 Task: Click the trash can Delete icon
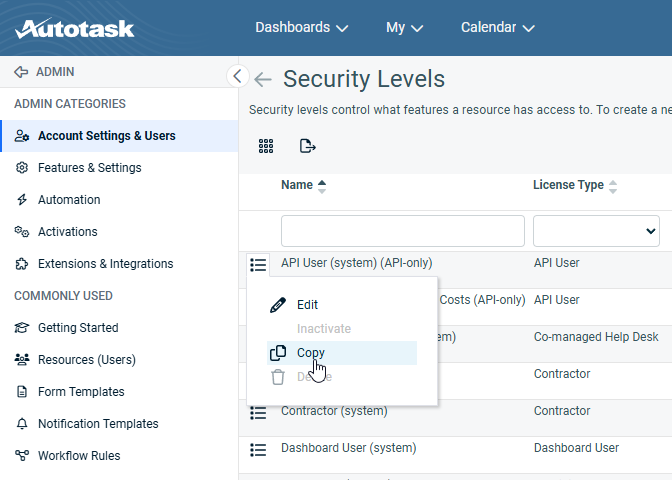click(278, 377)
